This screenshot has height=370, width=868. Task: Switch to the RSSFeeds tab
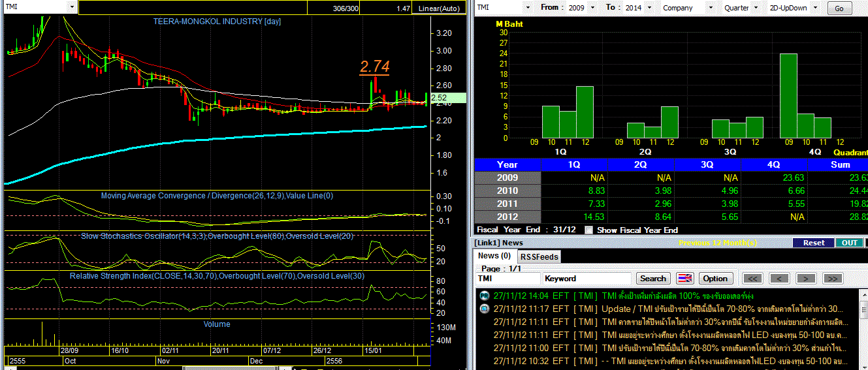click(539, 257)
